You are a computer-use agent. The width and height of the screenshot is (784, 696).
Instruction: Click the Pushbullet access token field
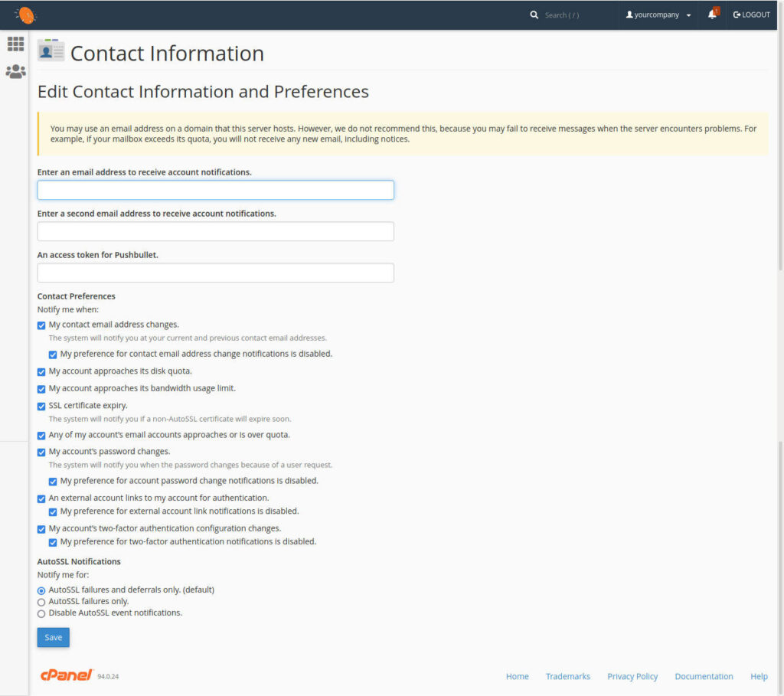click(215, 273)
